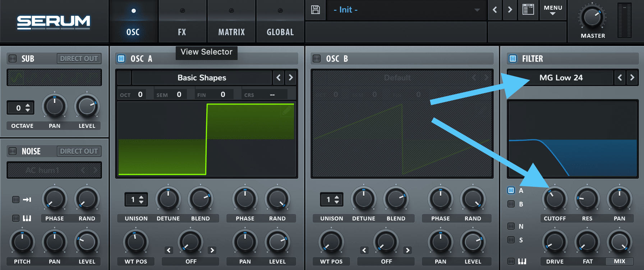
Task: Click the filter response curve display
Action: (x=573, y=139)
